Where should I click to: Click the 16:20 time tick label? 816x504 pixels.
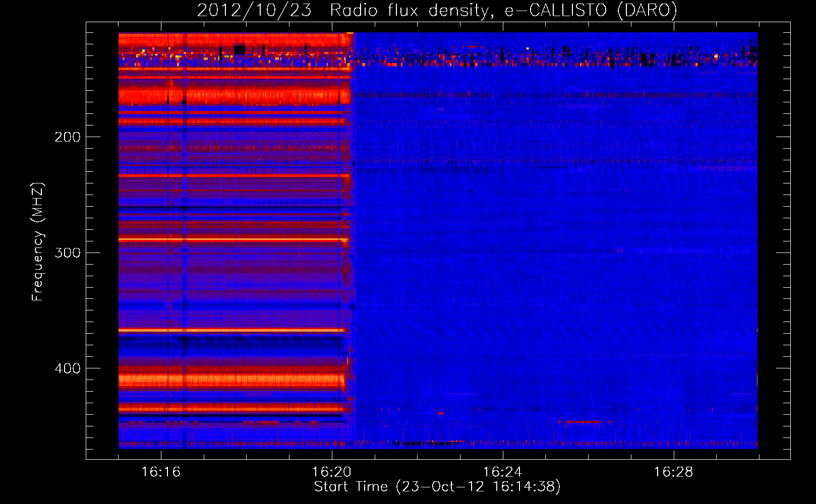[x=332, y=472]
